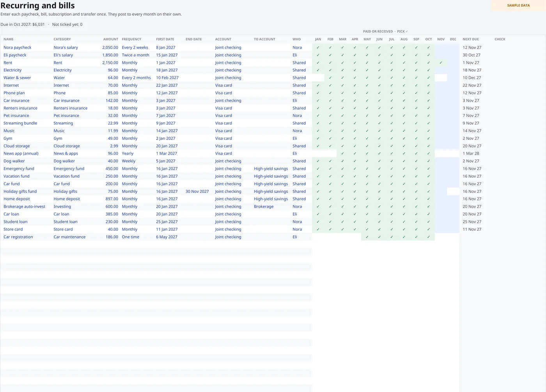Viewport: 546px width, 392px height.
Task: Select the 'Brokerage auto-invest' name cell
Action: (26, 207)
